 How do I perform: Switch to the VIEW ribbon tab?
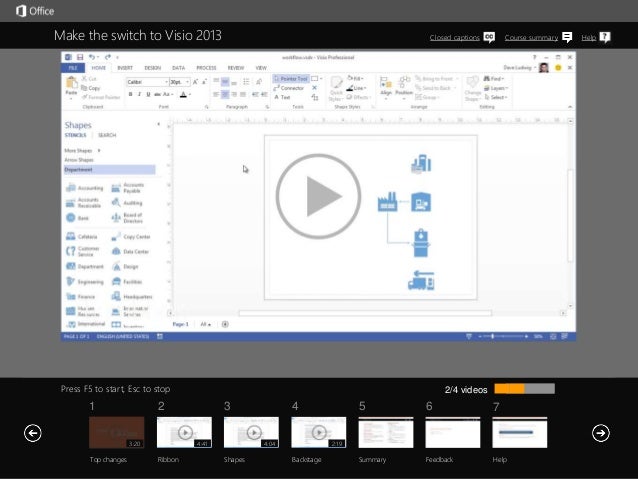pyautogui.click(x=261, y=68)
